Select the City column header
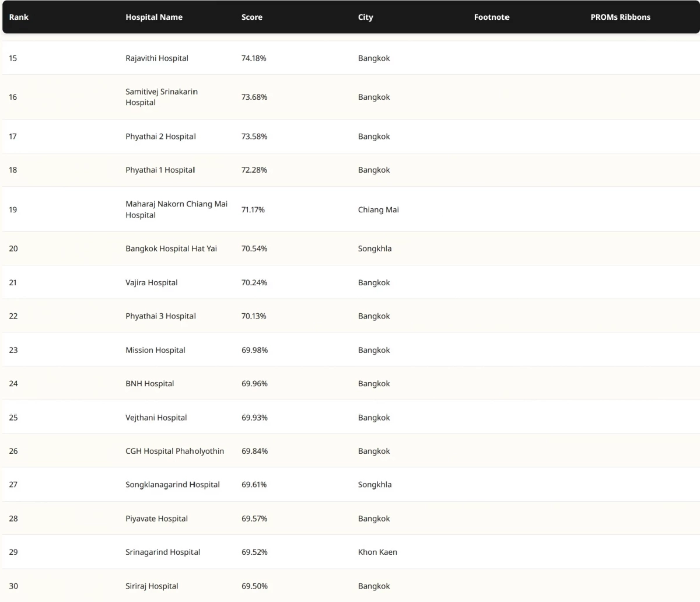700x602 pixels. click(365, 17)
